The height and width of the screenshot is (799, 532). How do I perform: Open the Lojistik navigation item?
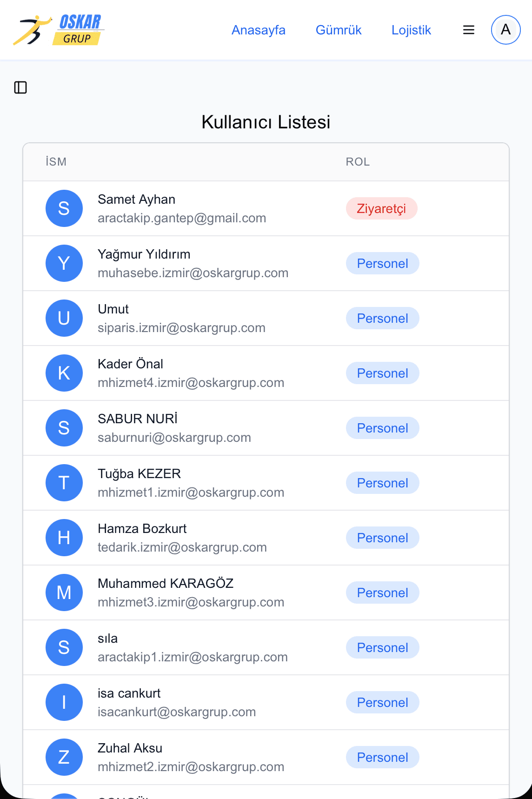[411, 30]
